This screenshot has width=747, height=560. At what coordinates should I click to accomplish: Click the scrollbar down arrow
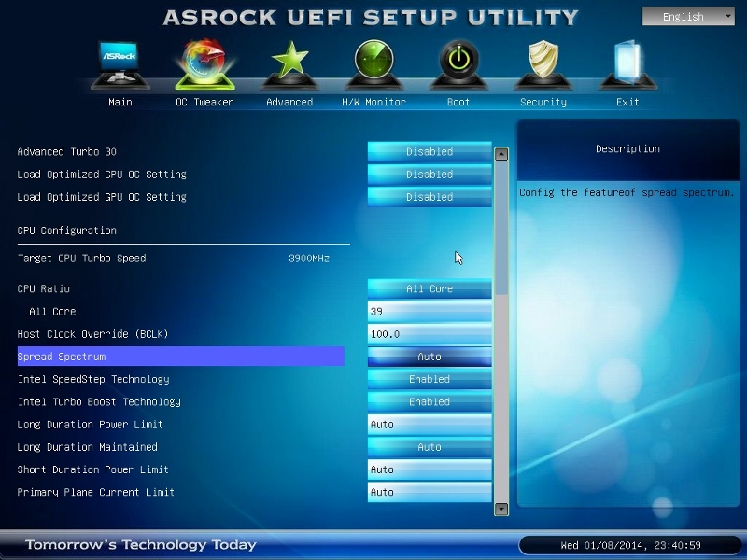coord(501,509)
